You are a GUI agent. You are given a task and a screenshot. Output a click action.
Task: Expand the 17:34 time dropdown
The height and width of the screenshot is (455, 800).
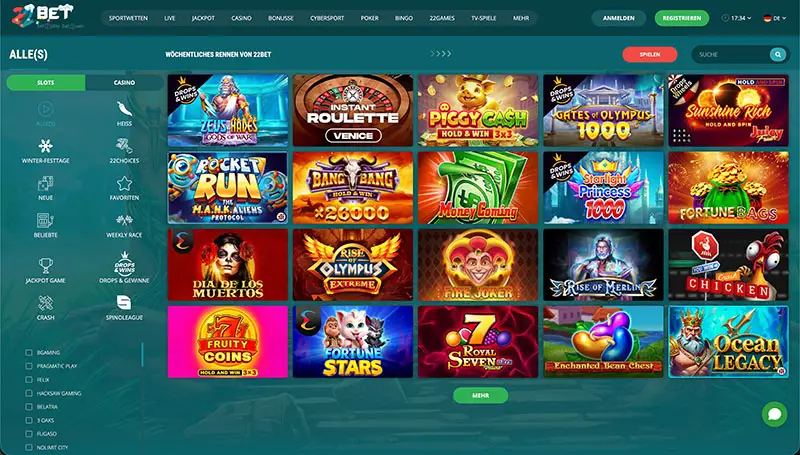(736, 18)
